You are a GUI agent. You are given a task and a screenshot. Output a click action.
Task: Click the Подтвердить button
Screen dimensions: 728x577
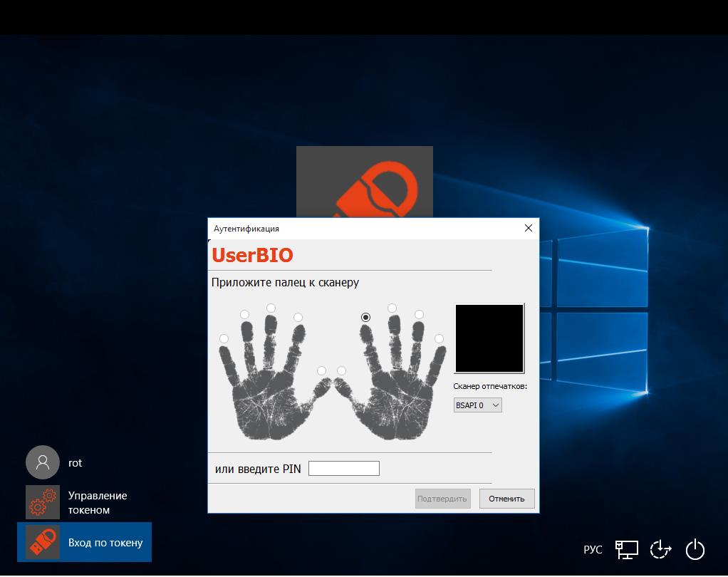click(442, 499)
